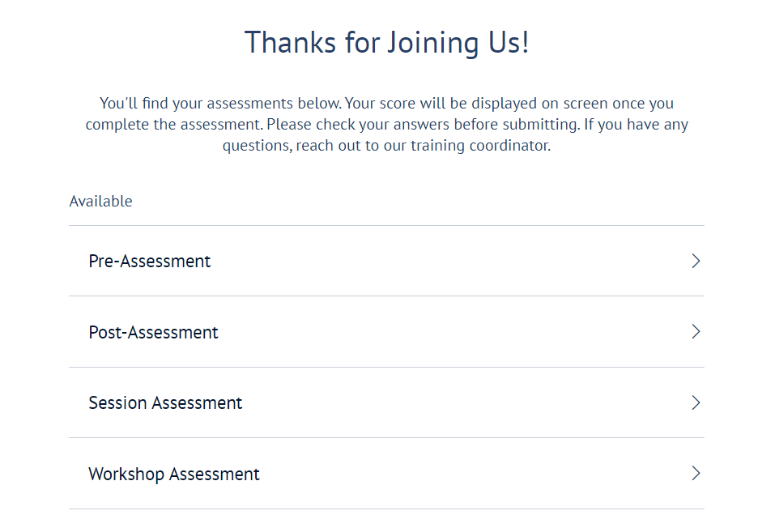
Task: Click the rightmost arrow icon for Session Assessment
Action: [696, 402]
